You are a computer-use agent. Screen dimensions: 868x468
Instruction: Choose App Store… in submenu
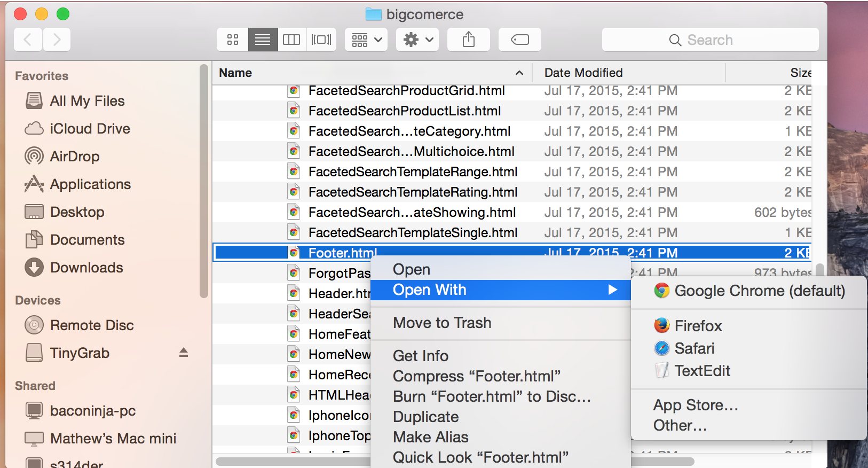click(749, 405)
